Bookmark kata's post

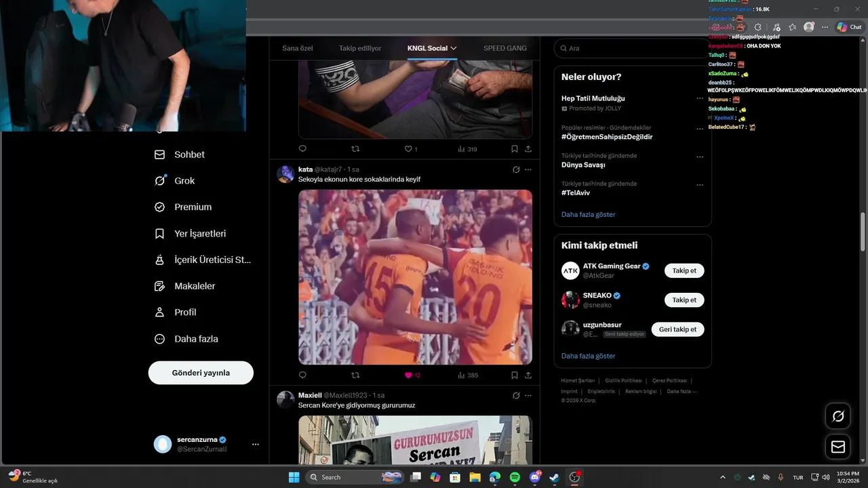[515, 375]
